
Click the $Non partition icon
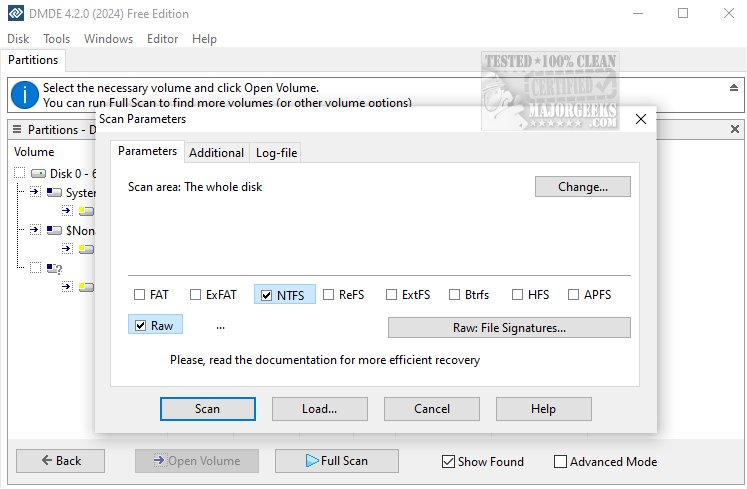(x=54, y=230)
